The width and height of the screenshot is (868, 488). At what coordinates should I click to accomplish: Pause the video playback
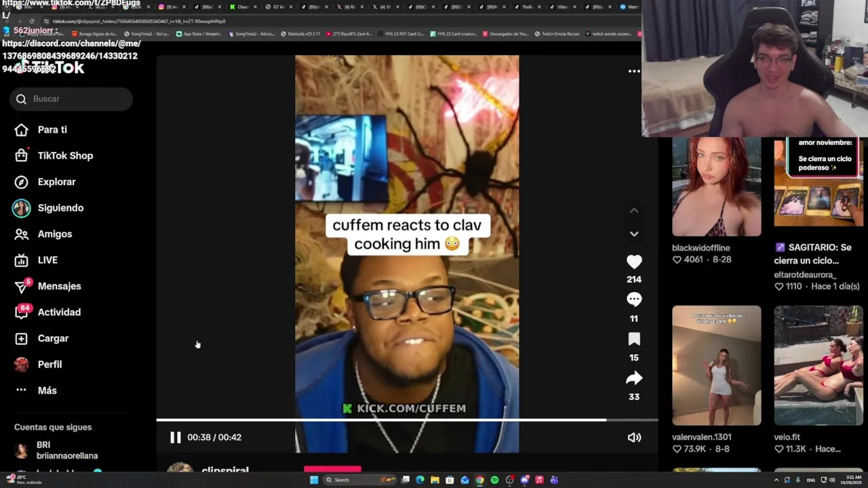coord(175,437)
